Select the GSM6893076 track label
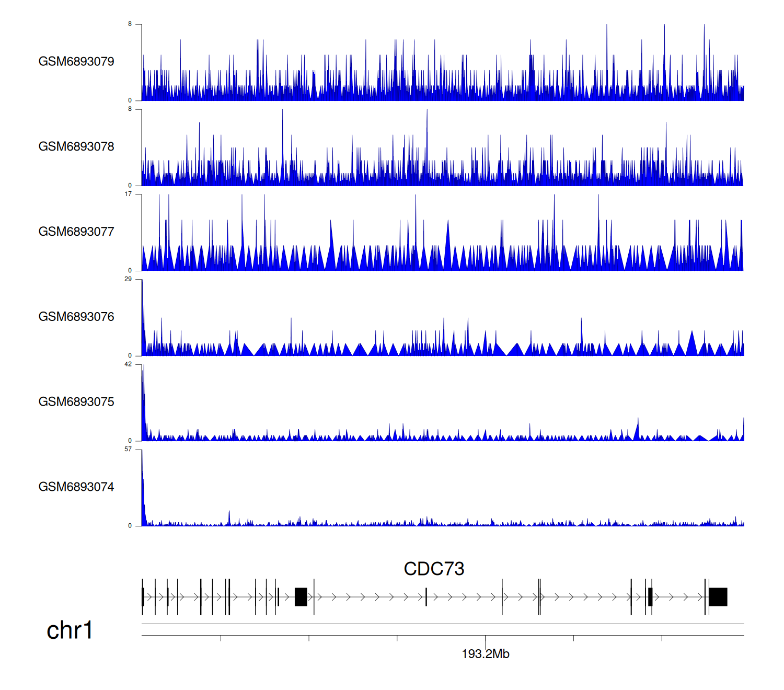Image resolution: width=784 pixels, height=690 pixels. [x=76, y=317]
